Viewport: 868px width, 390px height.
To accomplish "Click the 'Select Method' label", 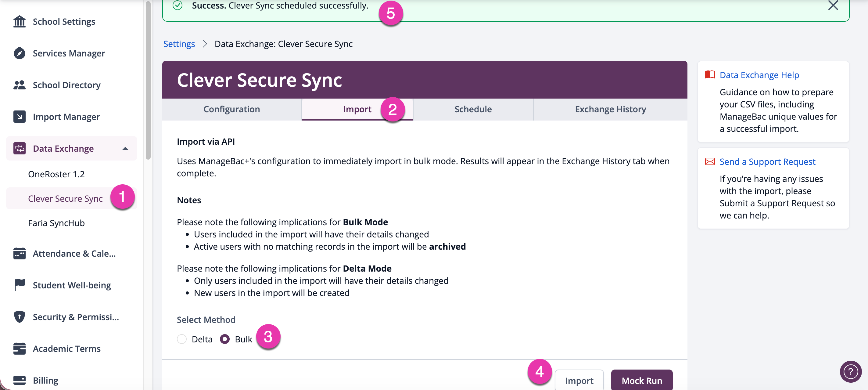I will 206,320.
